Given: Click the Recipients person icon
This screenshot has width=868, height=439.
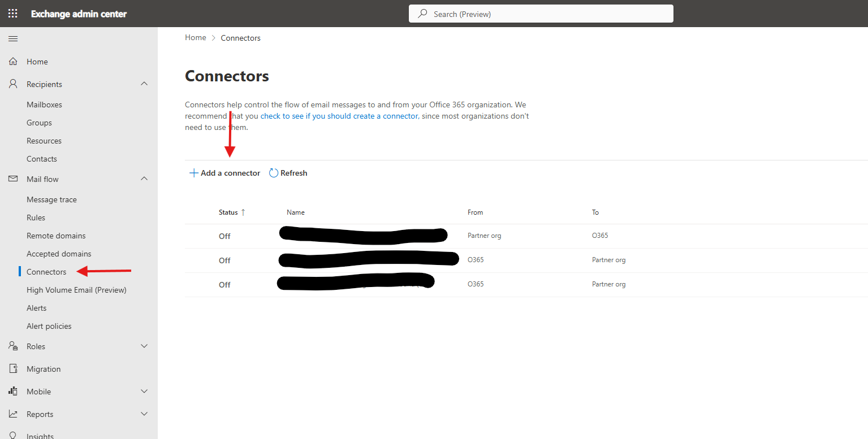Looking at the screenshot, I should 13,84.
